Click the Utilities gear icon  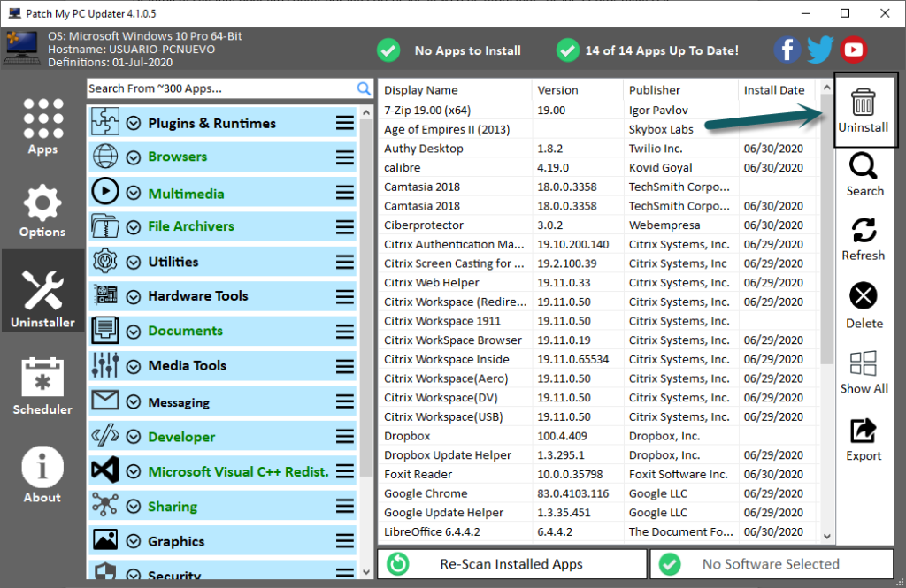[x=105, y=261]
